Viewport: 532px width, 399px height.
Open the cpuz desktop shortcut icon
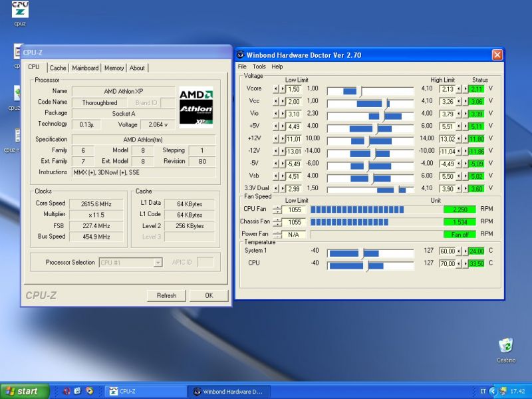click(x=20, y=13)
